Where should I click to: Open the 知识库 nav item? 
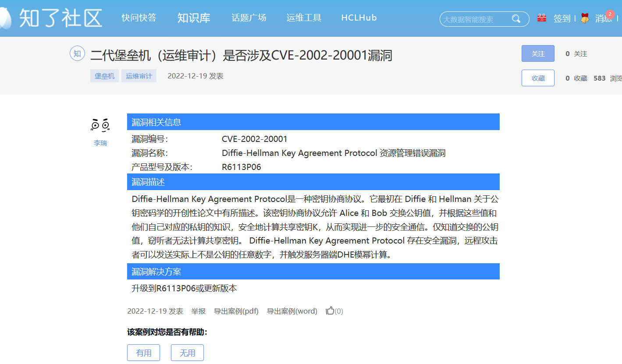pyautogui.click(x=194, y=18)
